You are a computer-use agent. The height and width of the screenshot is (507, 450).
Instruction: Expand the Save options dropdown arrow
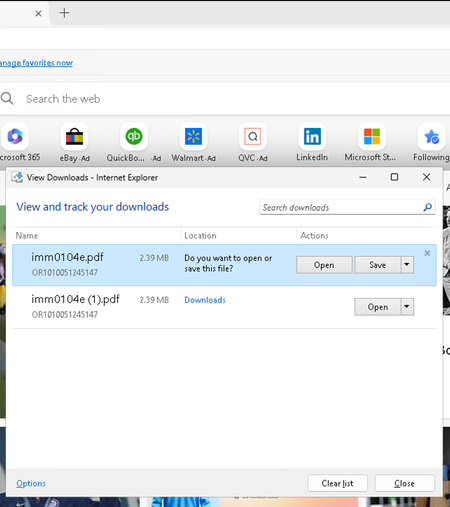(407, 265)
